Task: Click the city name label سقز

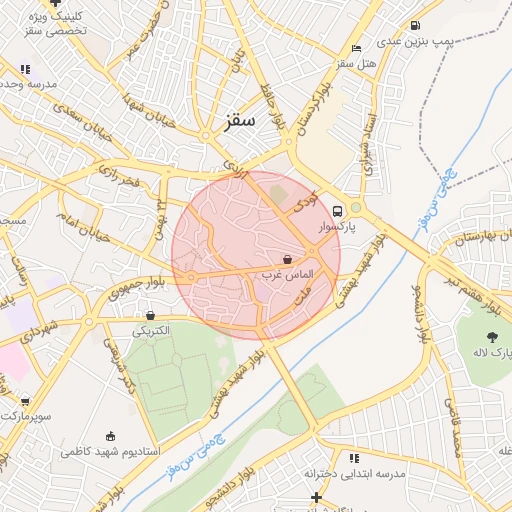Action: tap(240, 121)
